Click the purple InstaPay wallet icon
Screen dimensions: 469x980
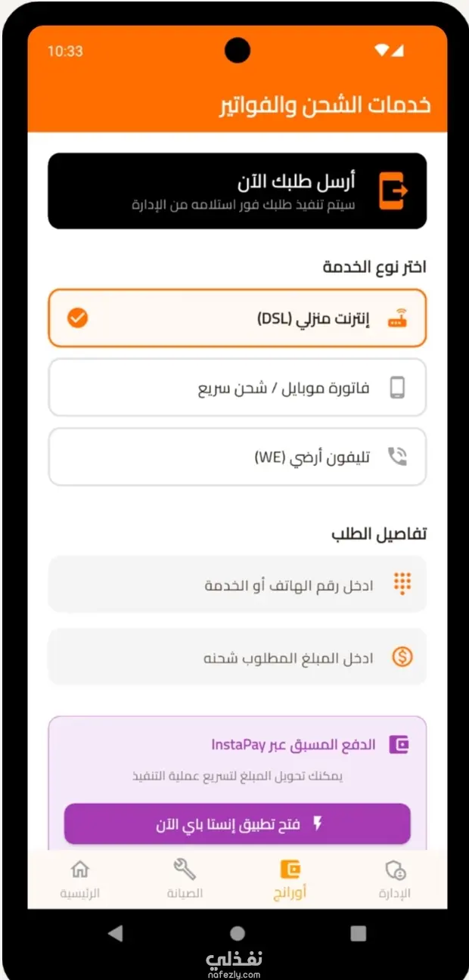[x=399, y=745]
